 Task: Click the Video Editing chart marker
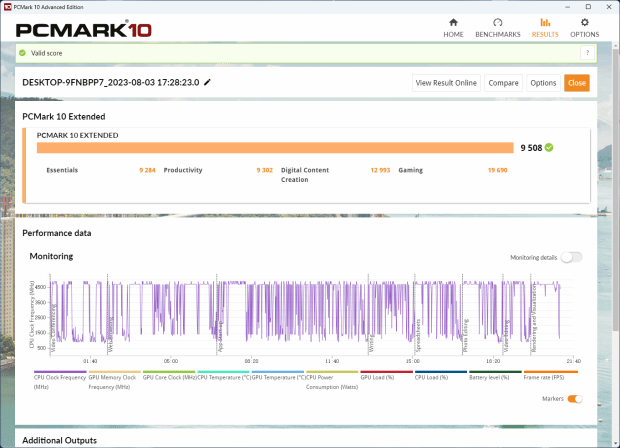507,336
